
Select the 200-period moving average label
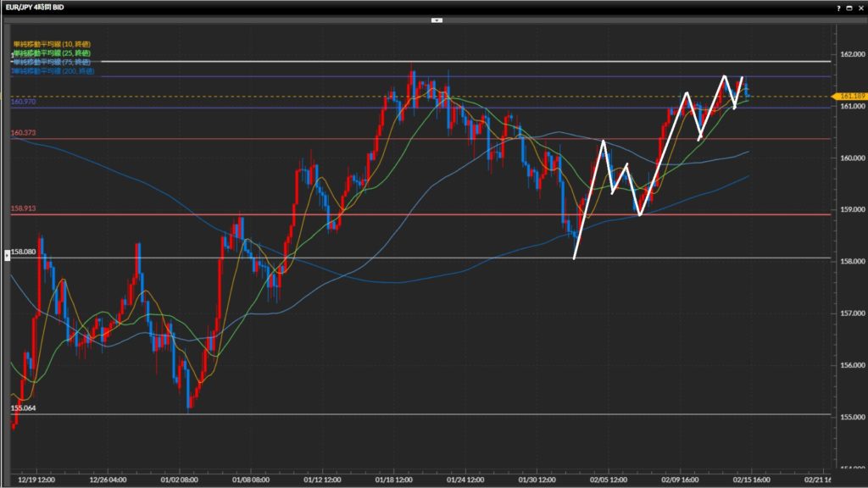coord(53,72)
